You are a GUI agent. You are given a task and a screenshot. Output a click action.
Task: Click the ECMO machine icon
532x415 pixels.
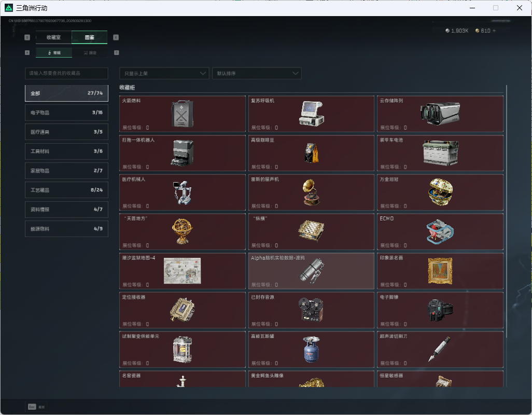[440, 231]
